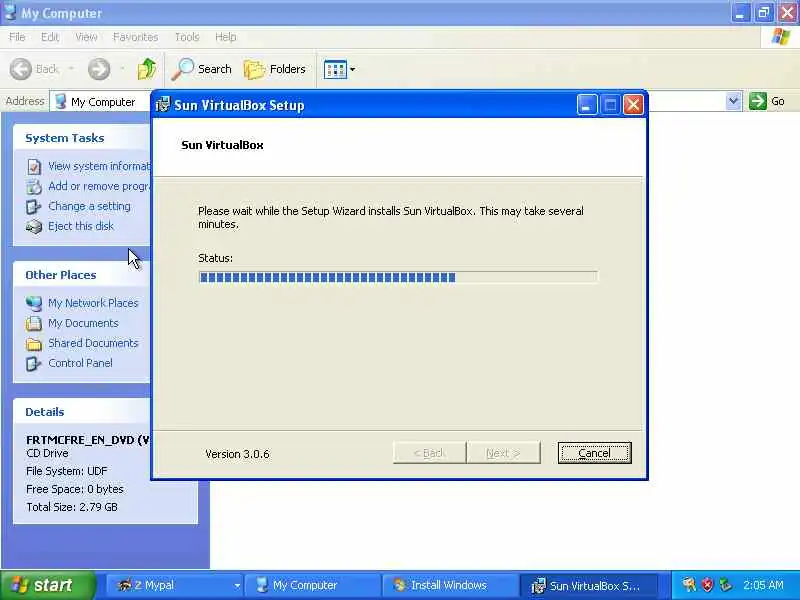Click the disabled Back button in setup wizard
This screenshot has width=800, height=600.
coord(429,453)
